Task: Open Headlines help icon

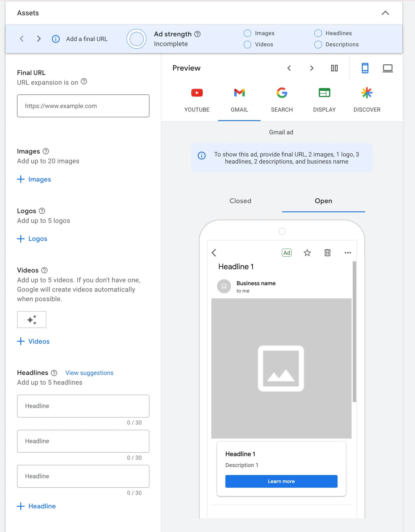Action: [54, 373]
